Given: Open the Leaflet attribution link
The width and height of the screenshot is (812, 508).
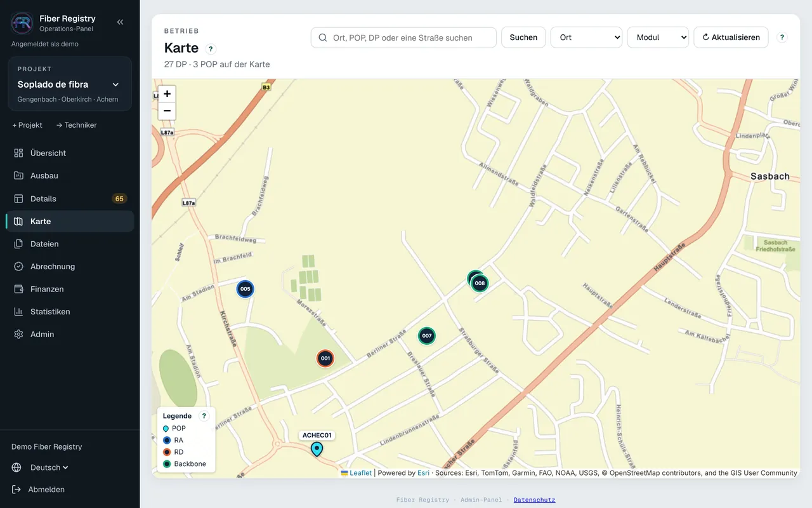Looking at the screenshot, I should pyautogui.click(x=357, y=473).
